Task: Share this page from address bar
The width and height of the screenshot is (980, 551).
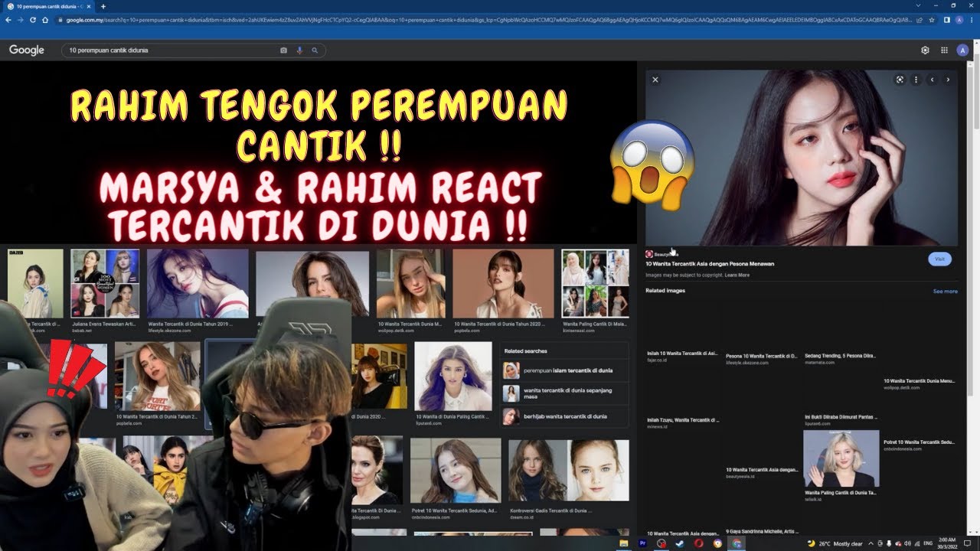Action: pos(920,20)
